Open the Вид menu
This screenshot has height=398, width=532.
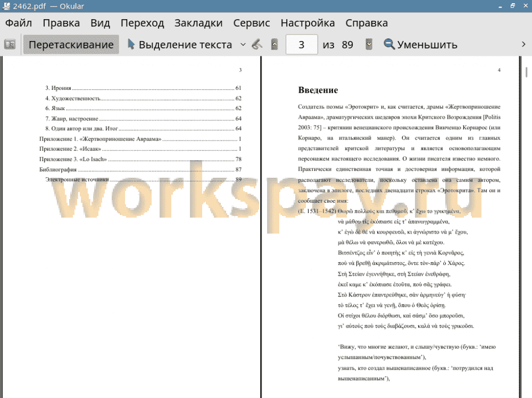100,23
